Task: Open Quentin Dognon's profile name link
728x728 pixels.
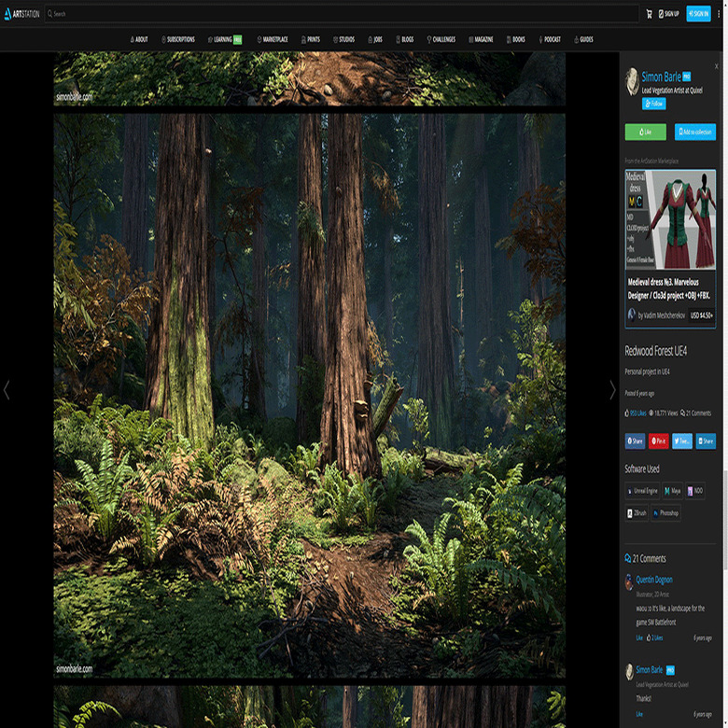Action: pos(653,580)
